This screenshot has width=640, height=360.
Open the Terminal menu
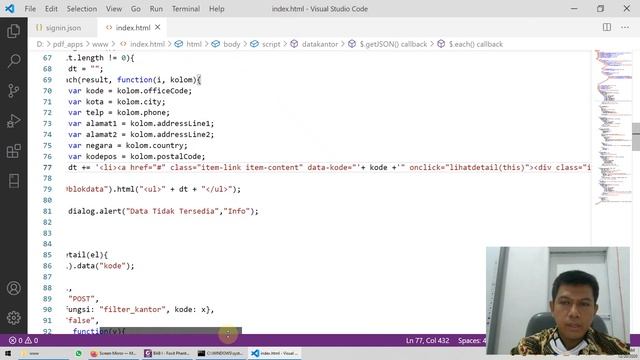186,9
